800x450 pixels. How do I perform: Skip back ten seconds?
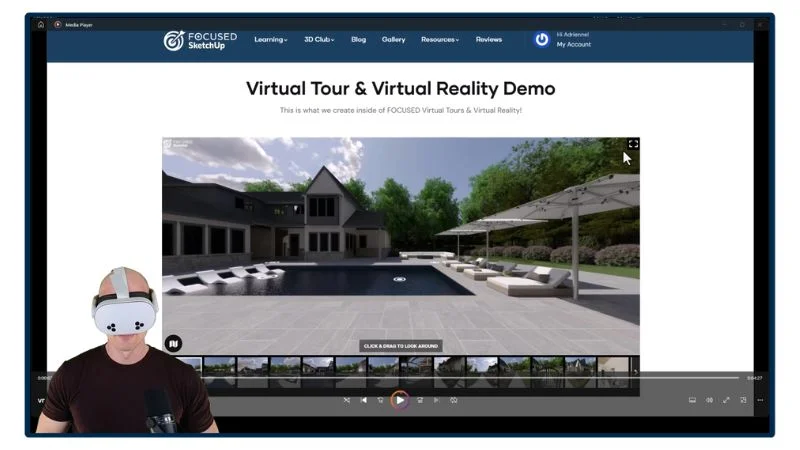click(381, 401)
